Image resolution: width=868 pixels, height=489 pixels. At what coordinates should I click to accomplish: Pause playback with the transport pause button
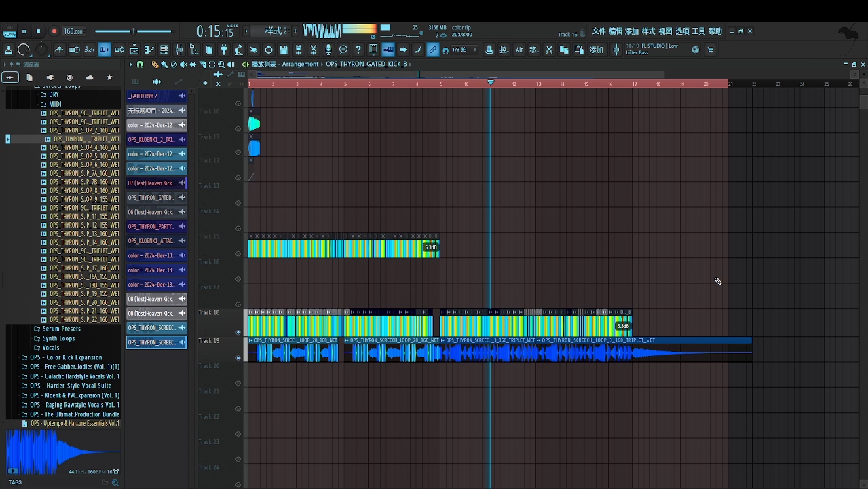click(24, 31)
